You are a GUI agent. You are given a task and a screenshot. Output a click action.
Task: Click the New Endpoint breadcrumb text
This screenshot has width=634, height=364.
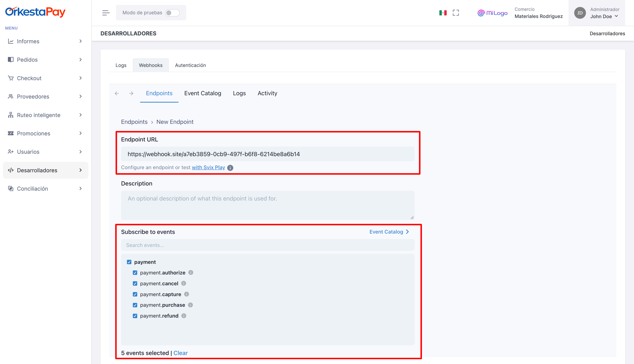(175, 122)
